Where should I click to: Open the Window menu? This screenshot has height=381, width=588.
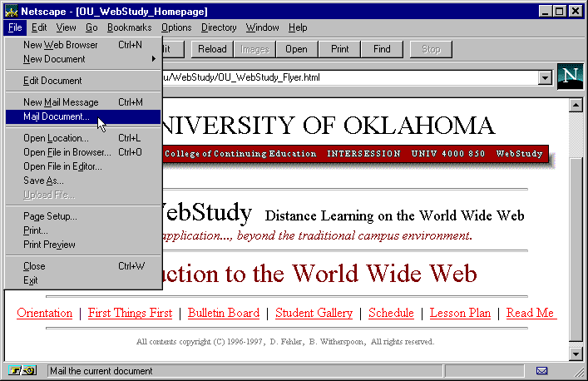262,27
